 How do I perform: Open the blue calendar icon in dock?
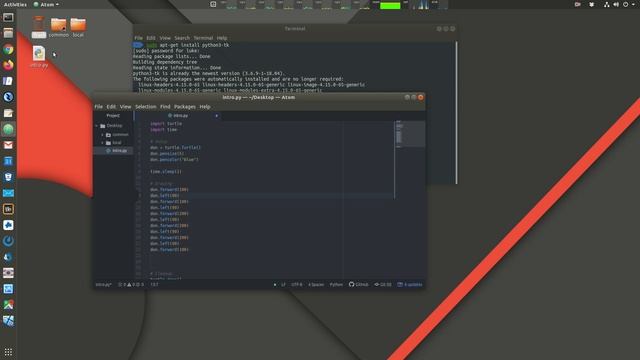tap(8, 161)
